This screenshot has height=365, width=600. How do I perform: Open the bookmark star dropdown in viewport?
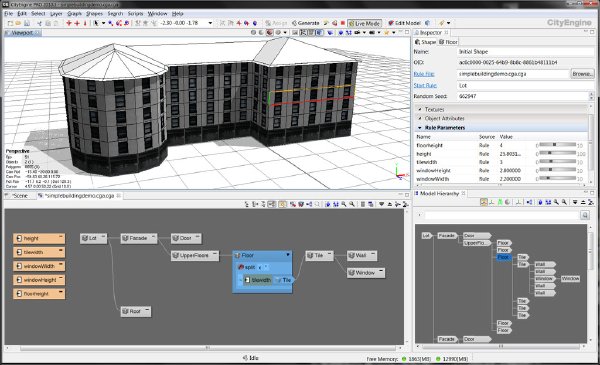[393, 33]
